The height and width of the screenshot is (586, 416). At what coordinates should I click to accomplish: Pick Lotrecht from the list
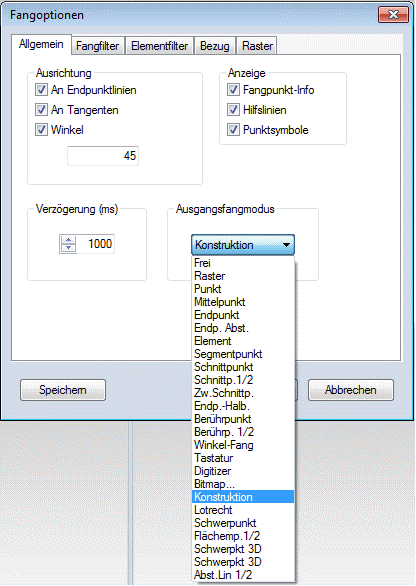(x=243, y=510)
